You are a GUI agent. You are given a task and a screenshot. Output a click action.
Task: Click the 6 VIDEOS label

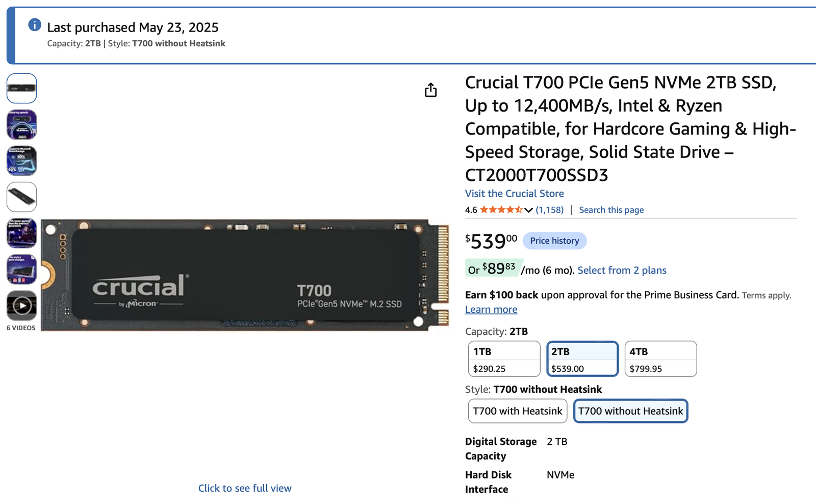coord(21,328)
